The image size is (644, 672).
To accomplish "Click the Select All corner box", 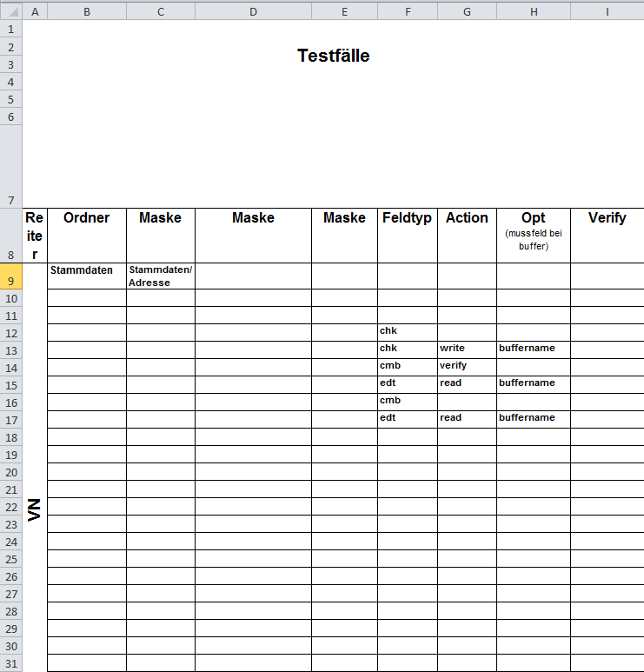I will click(x=10, y=10).
